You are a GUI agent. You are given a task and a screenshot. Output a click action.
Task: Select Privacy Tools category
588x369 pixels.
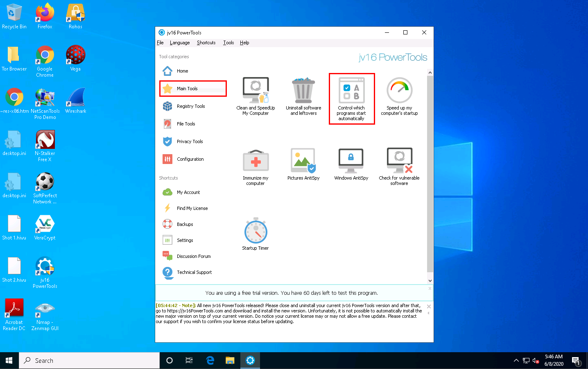183,141
